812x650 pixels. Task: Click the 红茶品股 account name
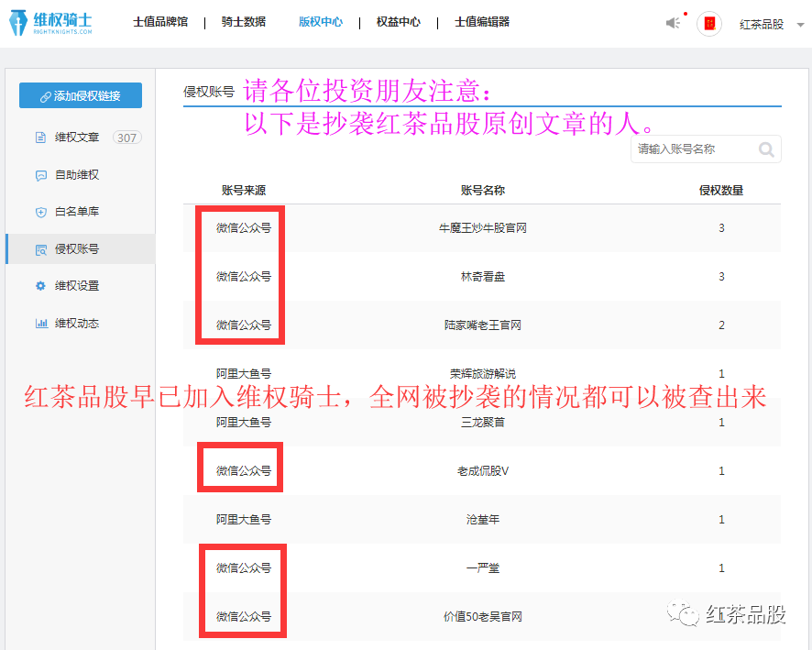coord(762,25)
